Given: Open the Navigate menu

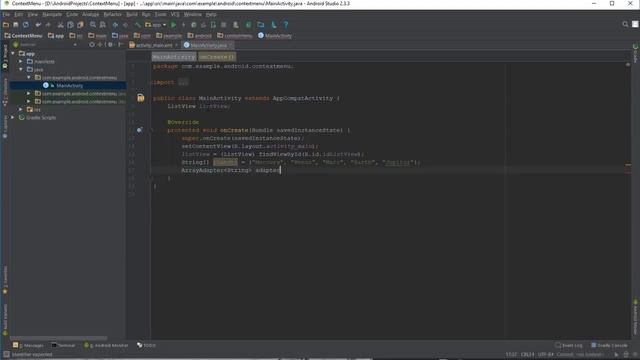Looking at the screenshot, I should (52, 14).
